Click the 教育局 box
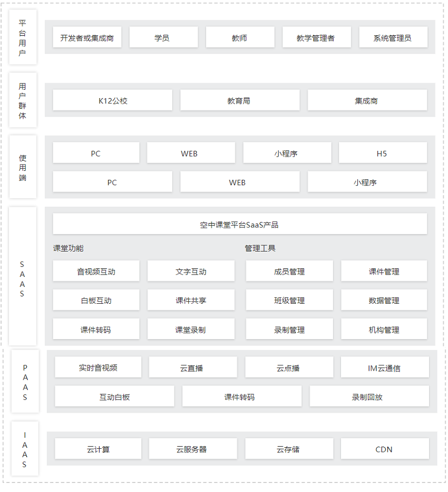The width and height of the screenshot is (448, 492). click(x=240, y=100)
